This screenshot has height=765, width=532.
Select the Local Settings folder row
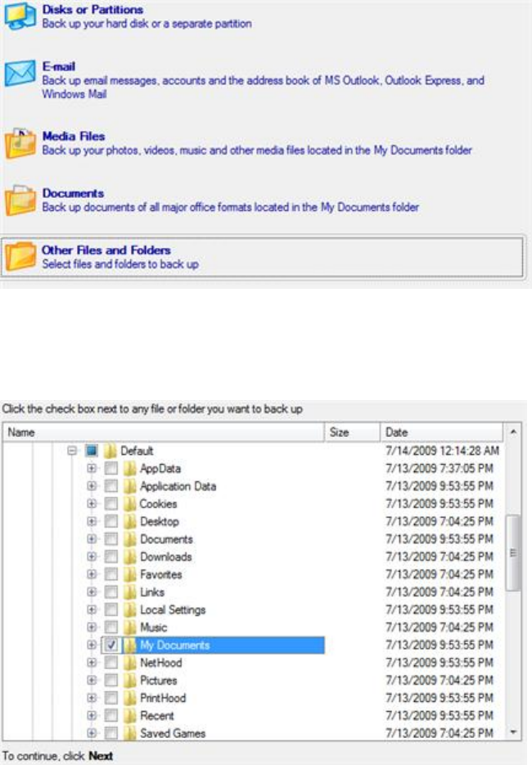coord(173,610)
